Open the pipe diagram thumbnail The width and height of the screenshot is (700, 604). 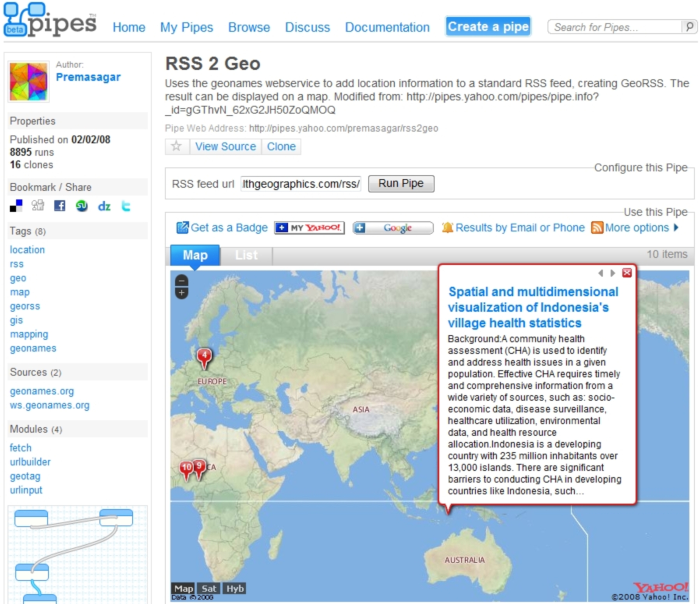coord(78,555)
